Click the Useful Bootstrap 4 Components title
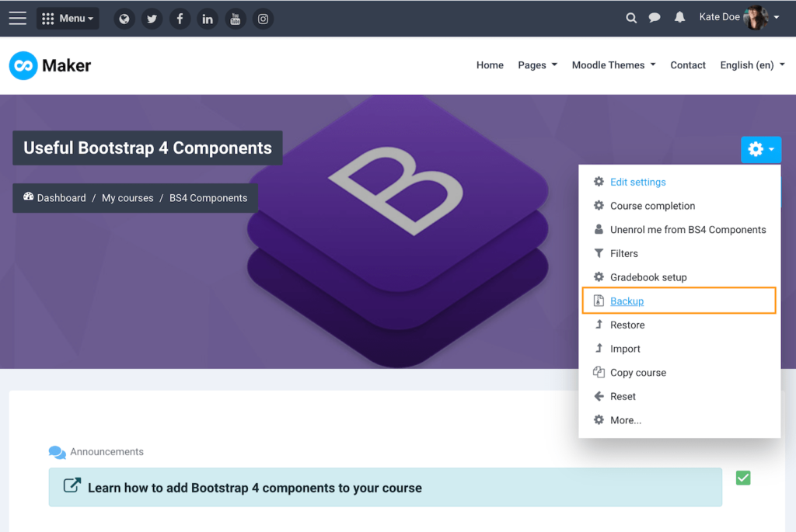Viewport: 796px width, 532px height. 148,148
